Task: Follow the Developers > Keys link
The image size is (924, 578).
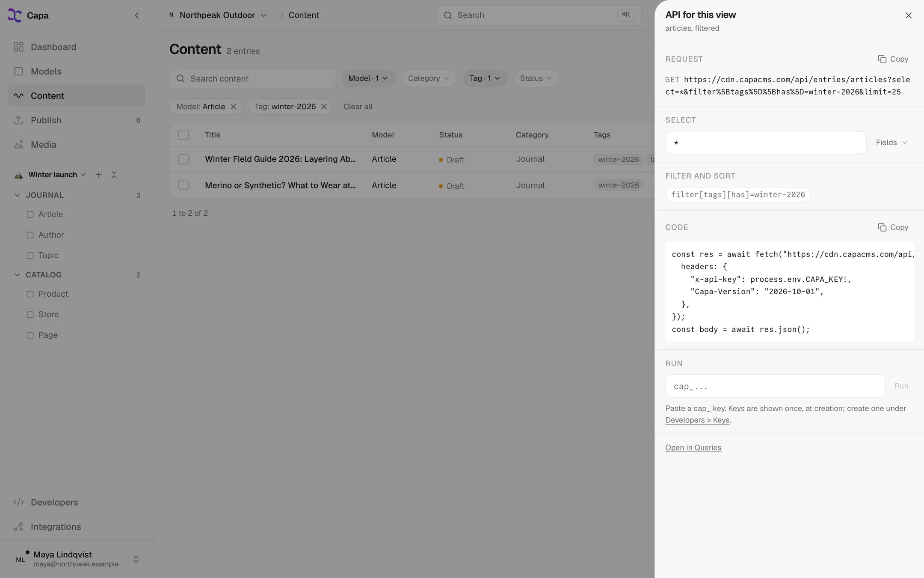Action: point(697,420)
